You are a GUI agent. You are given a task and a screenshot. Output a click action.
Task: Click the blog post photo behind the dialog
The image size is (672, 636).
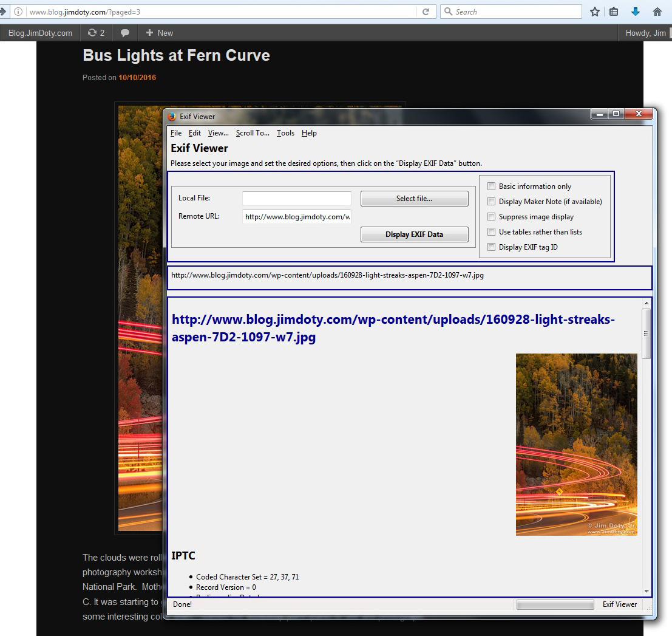[x=141, y=318]
